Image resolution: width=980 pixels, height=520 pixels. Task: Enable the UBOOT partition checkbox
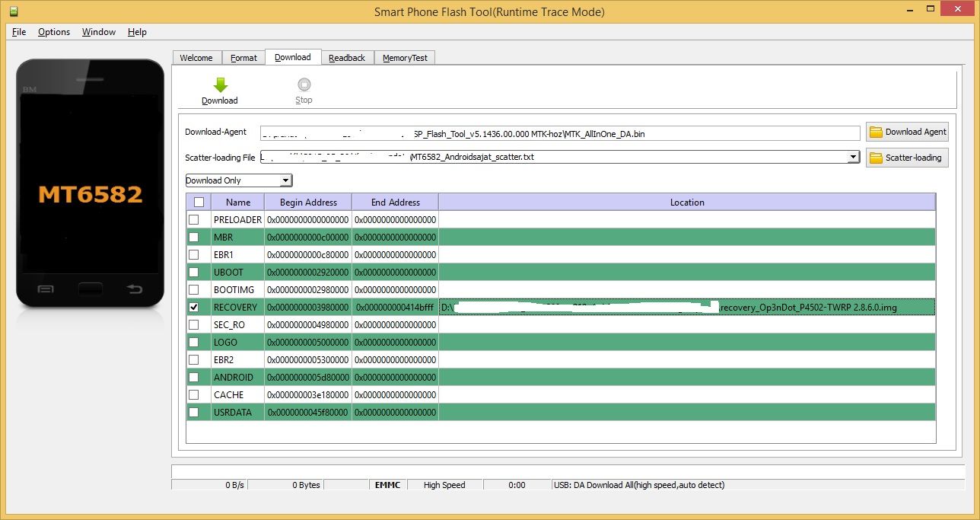pyautogui.click(x=194, y=272)
